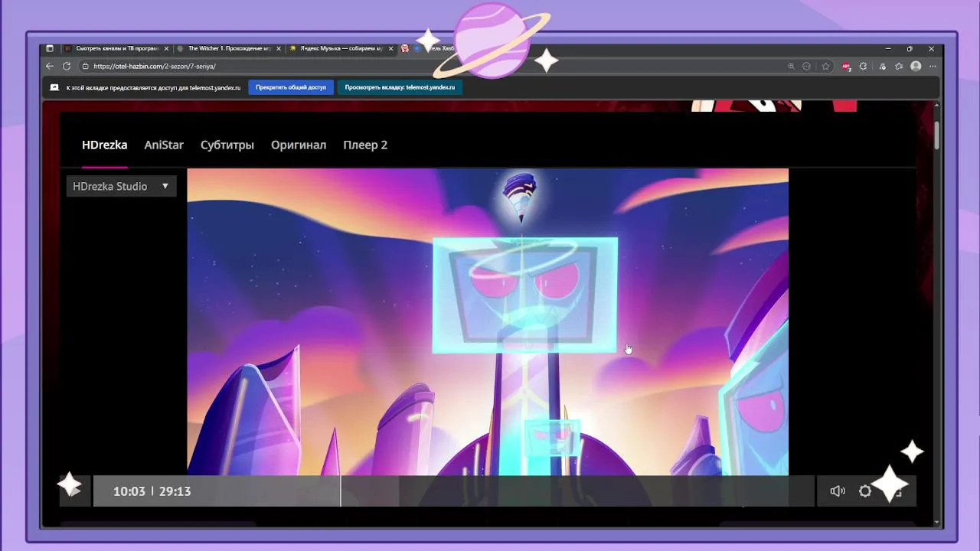Open the favorites list icon
Screen dimensions: 980x551
(899, 67)
